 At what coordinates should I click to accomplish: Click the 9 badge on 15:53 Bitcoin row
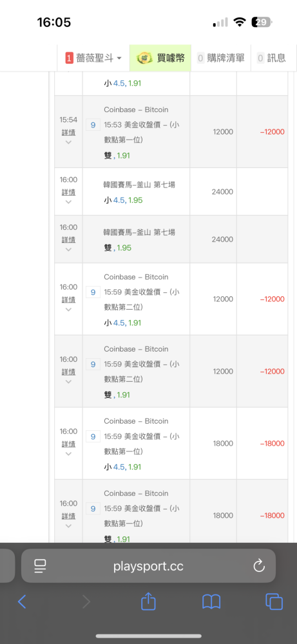93,125
